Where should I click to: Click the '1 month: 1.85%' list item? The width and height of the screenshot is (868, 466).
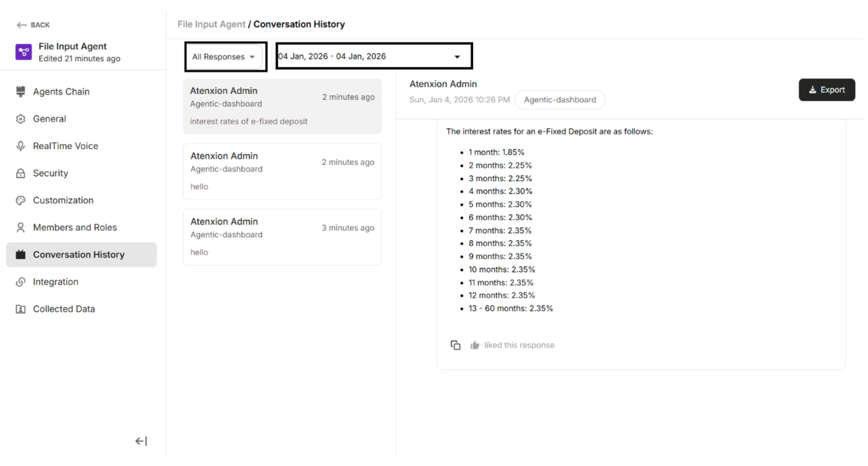pyautogui.click(x=496, y=152)
